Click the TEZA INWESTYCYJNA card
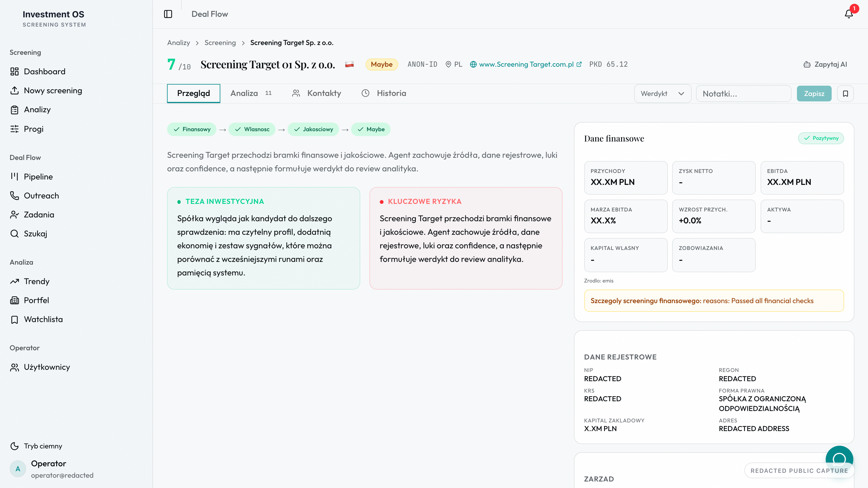868x488 pixels. coord(263,238)
